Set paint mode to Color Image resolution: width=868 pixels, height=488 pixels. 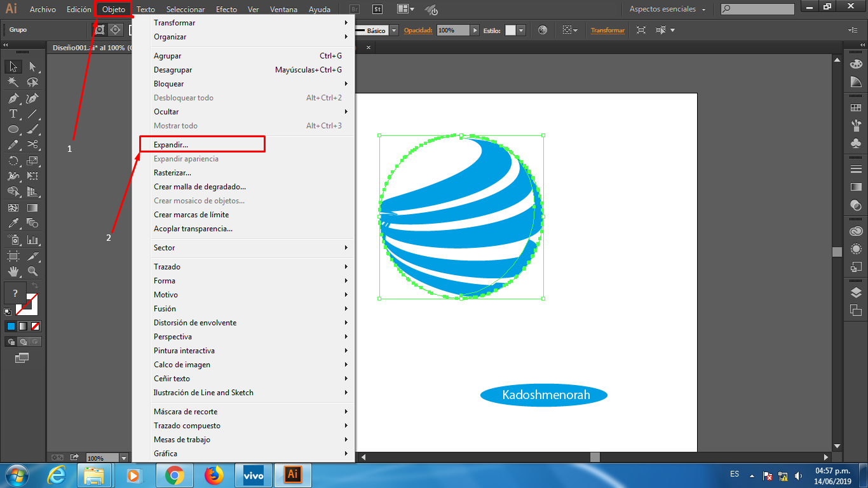pos(11,327)
